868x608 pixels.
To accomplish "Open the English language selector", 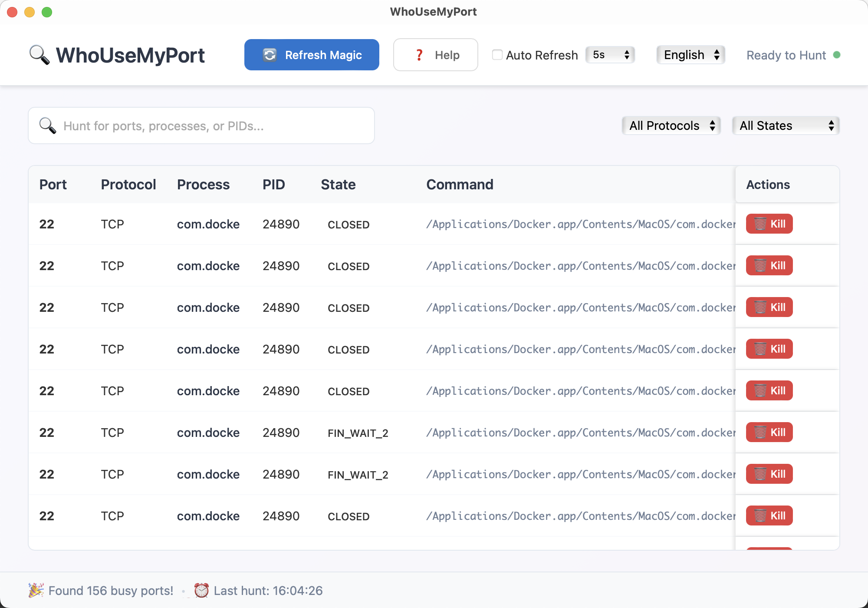I will click(x=690, y=55).
